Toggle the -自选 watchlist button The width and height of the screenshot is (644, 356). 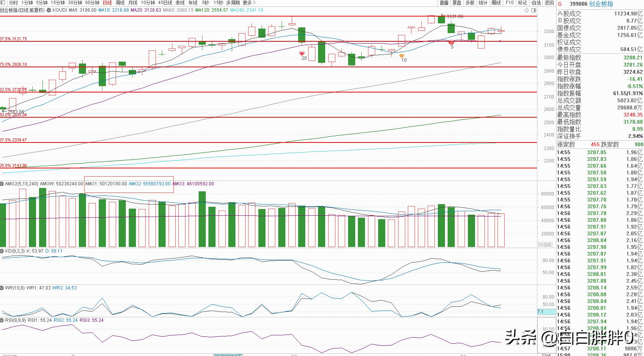click(536, 3)
